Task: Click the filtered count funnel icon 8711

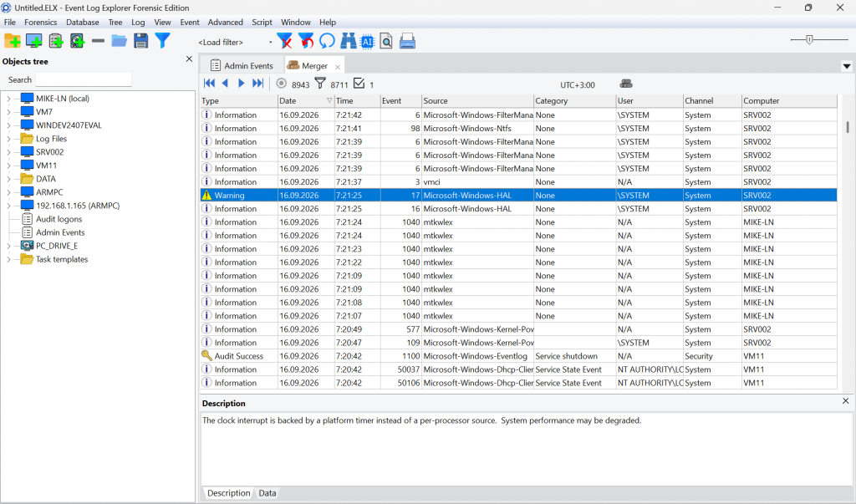Action: (x=320, y=84)
